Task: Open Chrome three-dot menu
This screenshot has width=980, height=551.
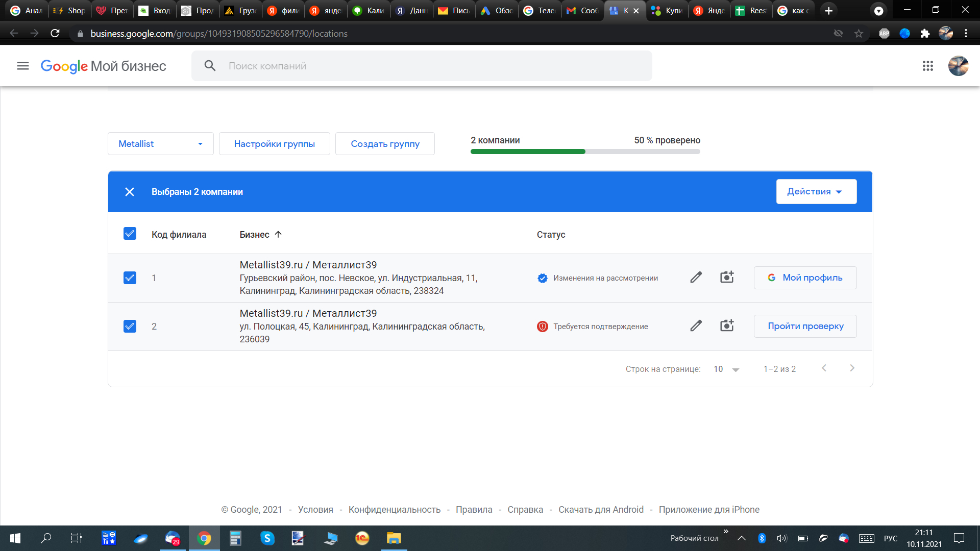Action: [x=966, y=33]
